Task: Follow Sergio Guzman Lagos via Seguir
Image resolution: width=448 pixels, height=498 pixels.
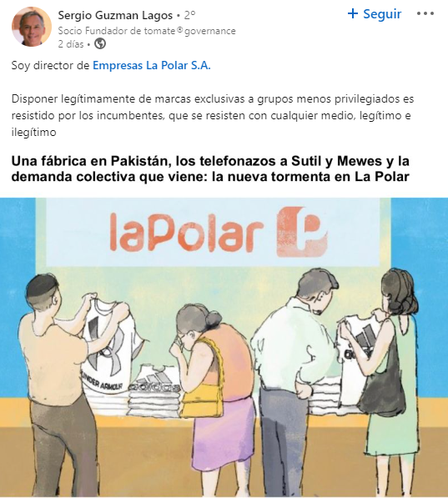Action: tap(375, 13)
